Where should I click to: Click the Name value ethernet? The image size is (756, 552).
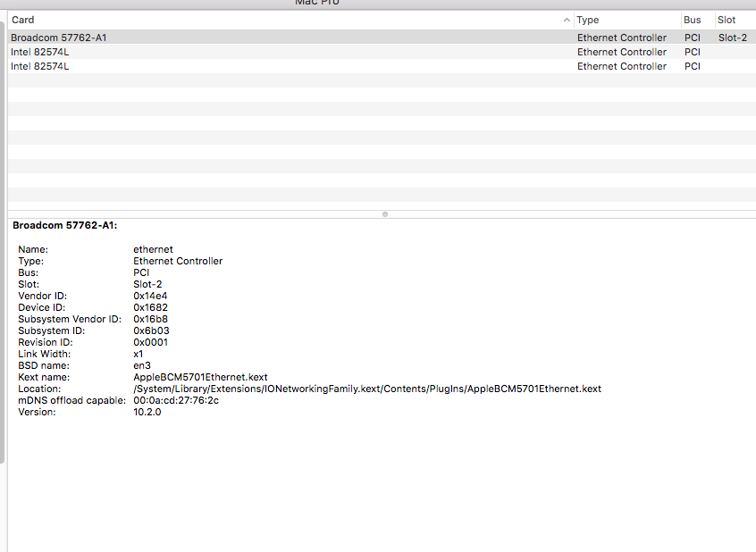click(154, 249)
